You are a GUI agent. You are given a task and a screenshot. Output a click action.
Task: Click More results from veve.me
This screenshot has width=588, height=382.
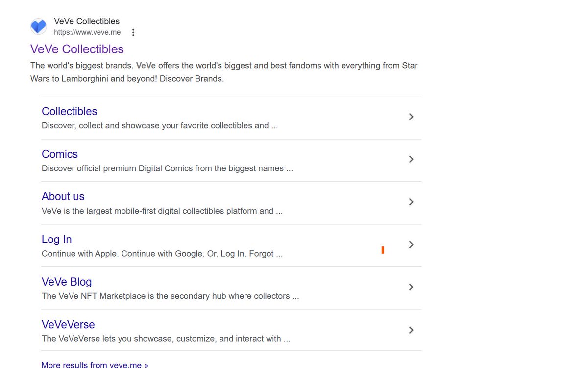95,365
